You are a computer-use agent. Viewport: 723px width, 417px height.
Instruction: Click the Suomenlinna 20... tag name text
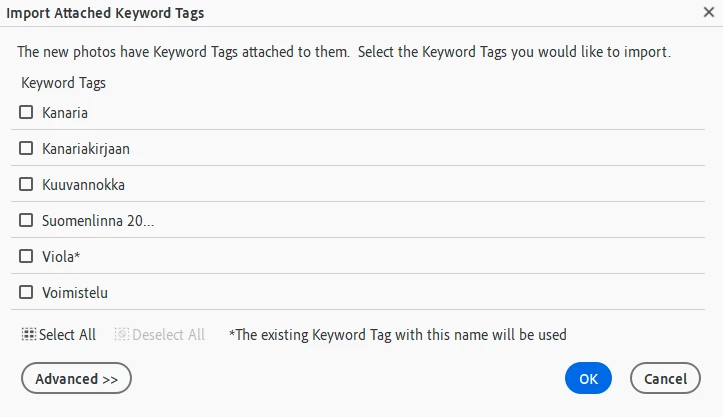tap(98, 221)
